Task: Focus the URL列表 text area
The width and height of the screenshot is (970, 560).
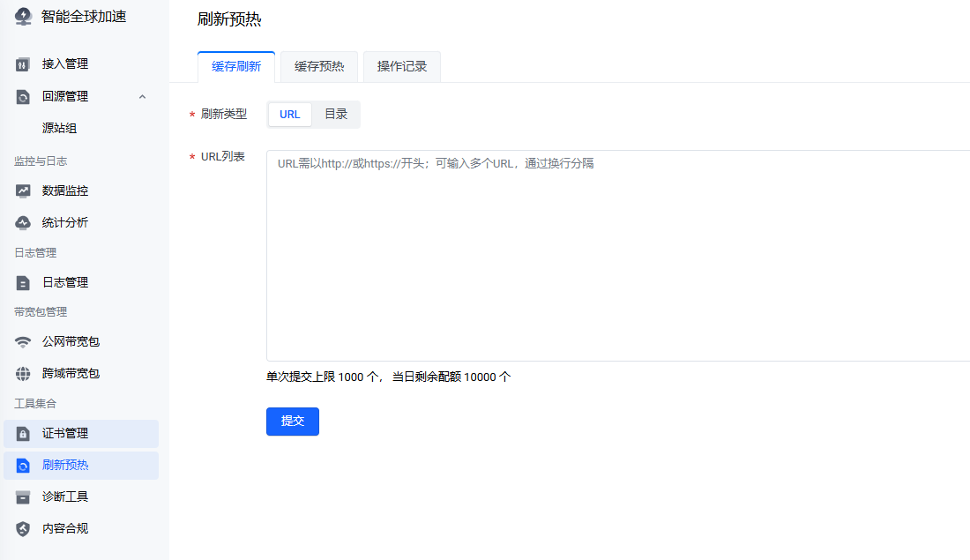Action: coord(617,256)
